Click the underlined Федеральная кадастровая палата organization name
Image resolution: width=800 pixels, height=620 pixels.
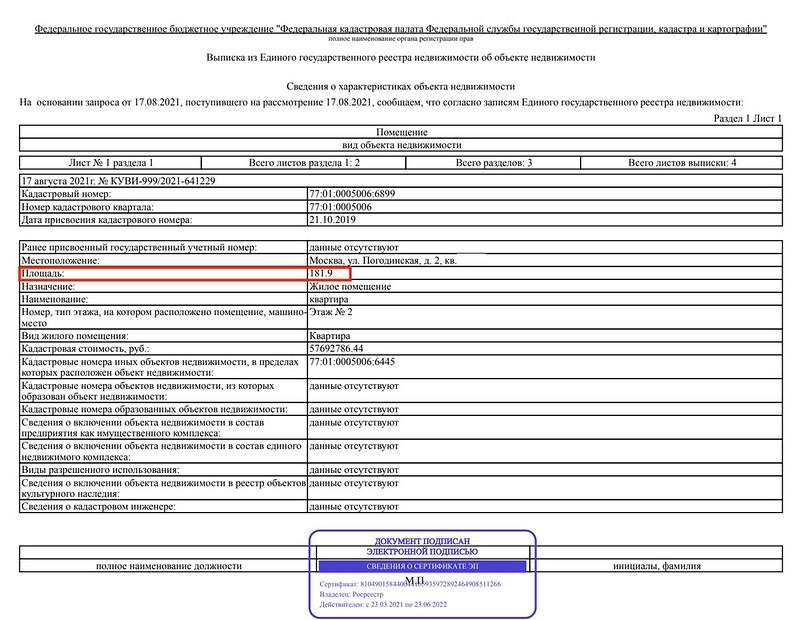401,29
